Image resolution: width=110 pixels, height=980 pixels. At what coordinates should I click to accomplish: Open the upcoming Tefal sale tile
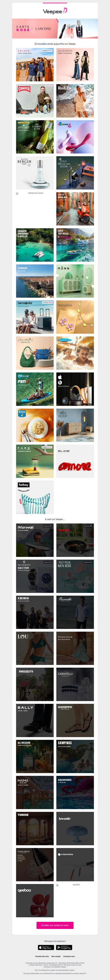click(x=75, y=540)
